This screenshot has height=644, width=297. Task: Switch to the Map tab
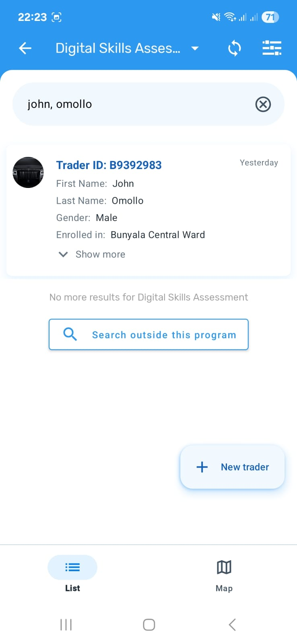pos(224,575)
